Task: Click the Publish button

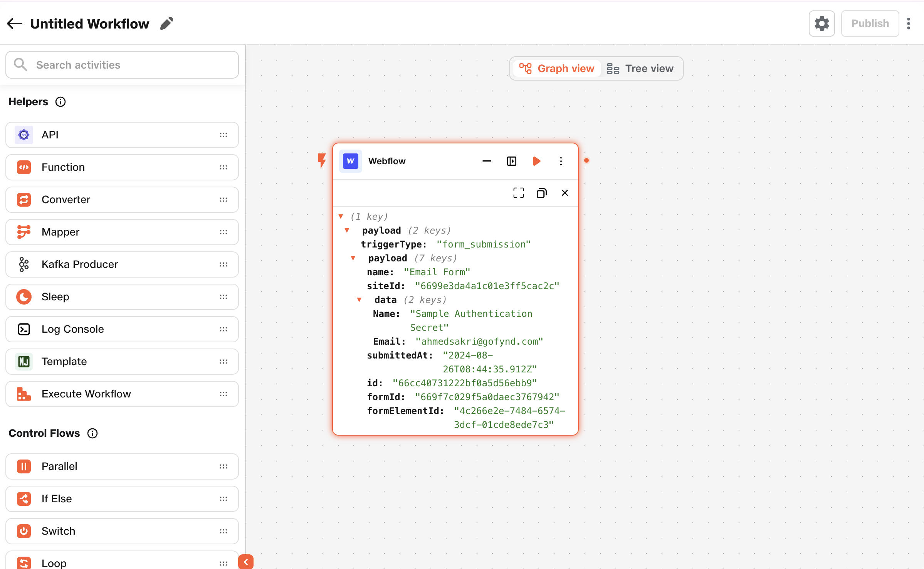Action: [x=870, y=24]
